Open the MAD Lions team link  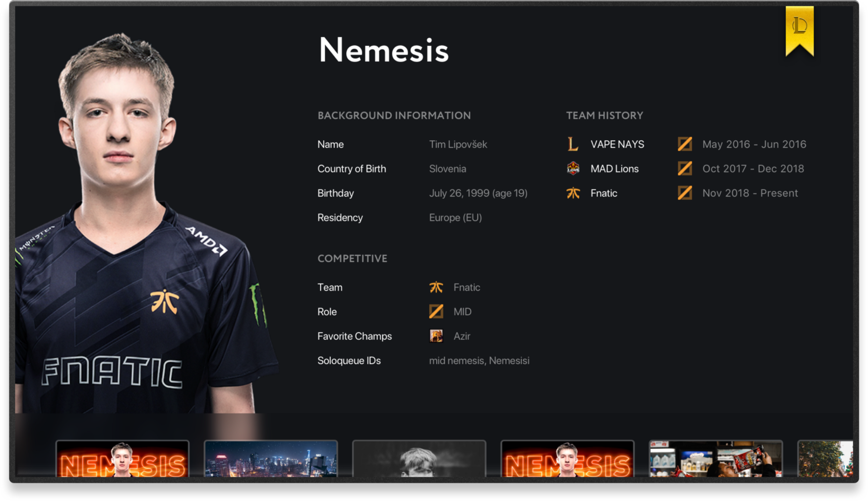[x=615, y=168]
